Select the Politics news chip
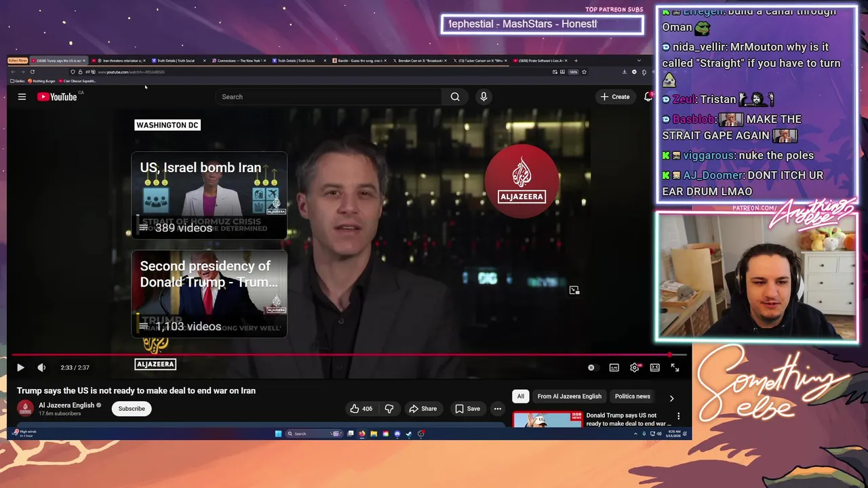The height and width of the screenshot is (488, 868). click(x=632, y=396)
